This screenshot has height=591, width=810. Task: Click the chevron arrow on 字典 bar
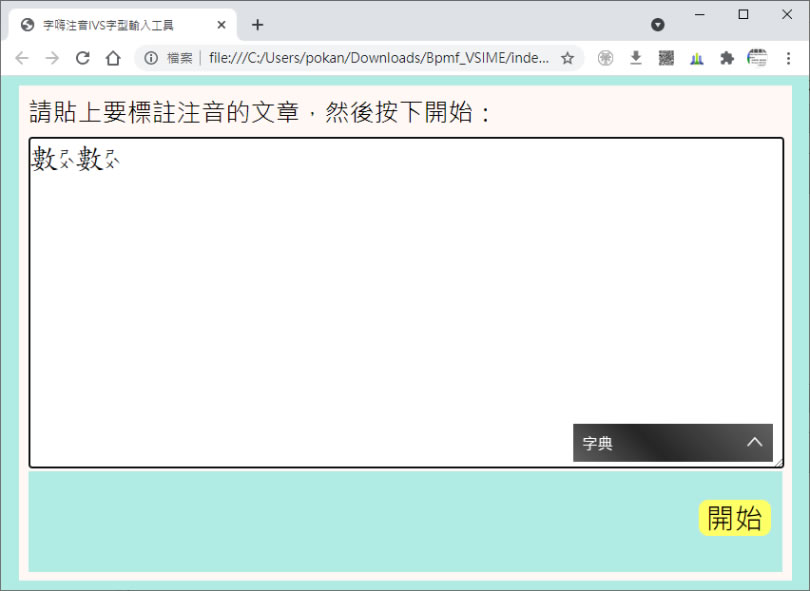click(754, 442)
